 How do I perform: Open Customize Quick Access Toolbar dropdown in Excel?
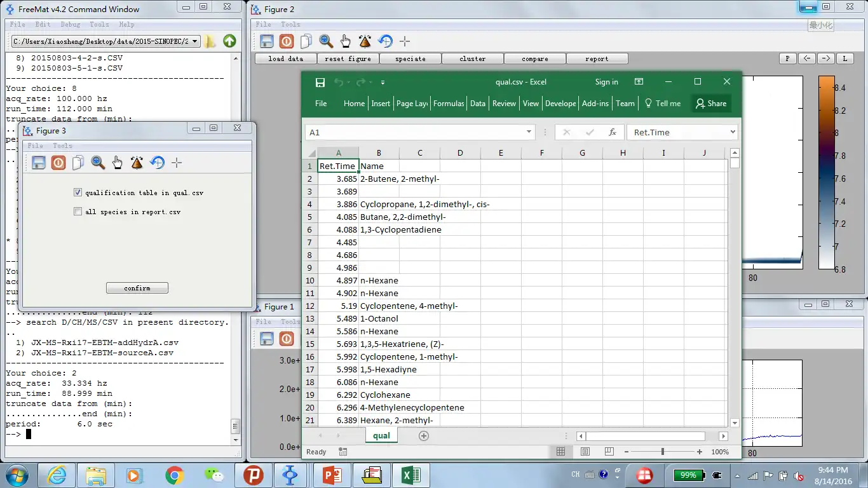(x=383, y=82)
